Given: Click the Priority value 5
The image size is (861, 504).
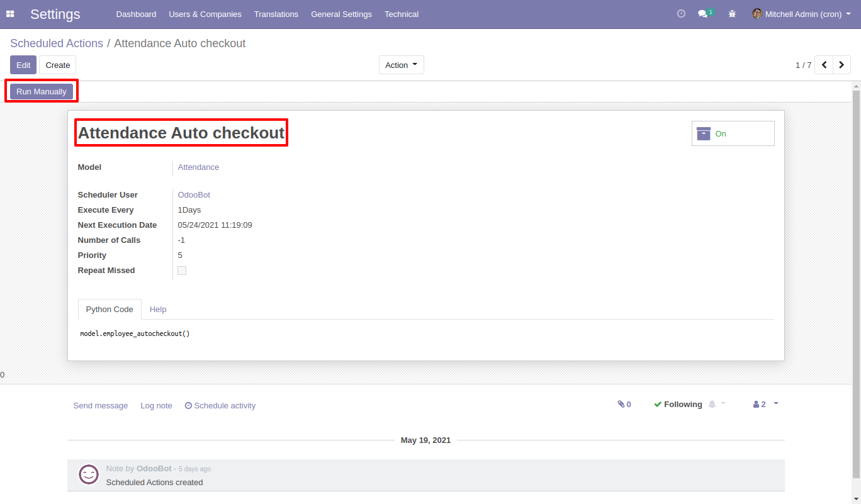Looking at the screenshot, I should [180, 255].
